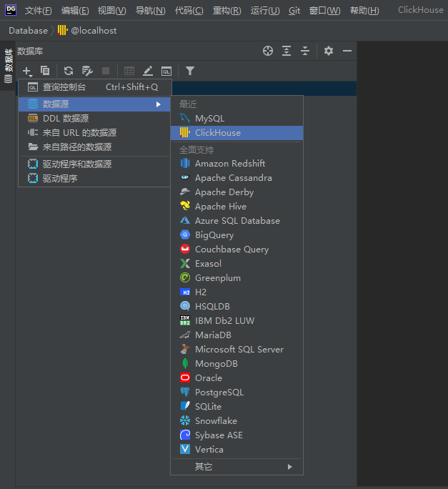
Task: Click the add new plus button
Action: (27, 71)
